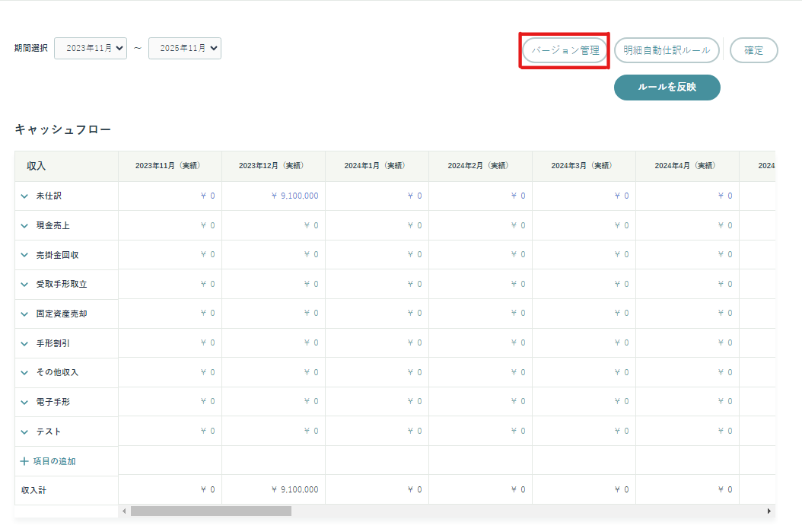Click 電子手形 value for 2023年12月

(311, 402)
